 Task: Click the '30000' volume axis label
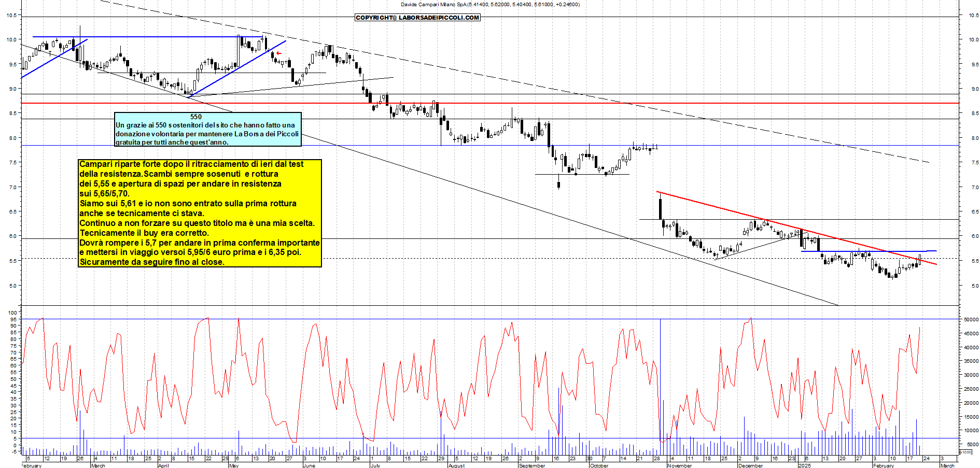(x=971, y=375)
